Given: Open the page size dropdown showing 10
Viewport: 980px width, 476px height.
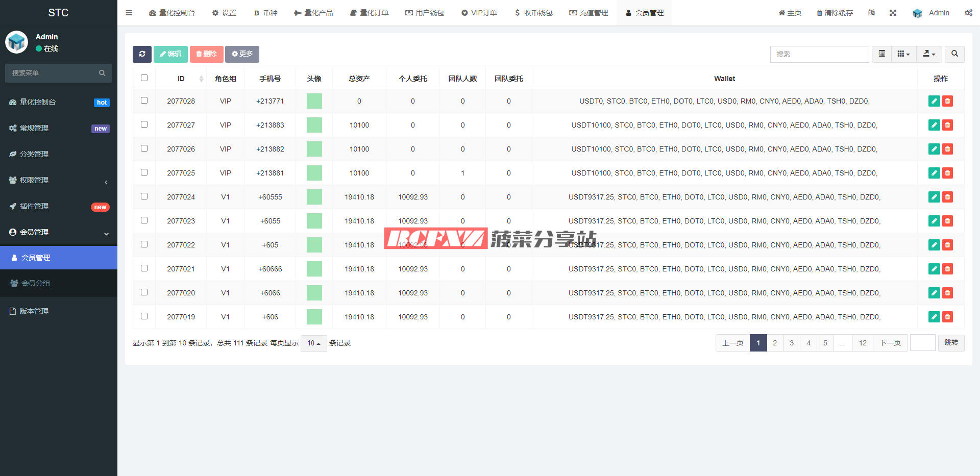Looking at the screenshot, I should pos(313,343).
